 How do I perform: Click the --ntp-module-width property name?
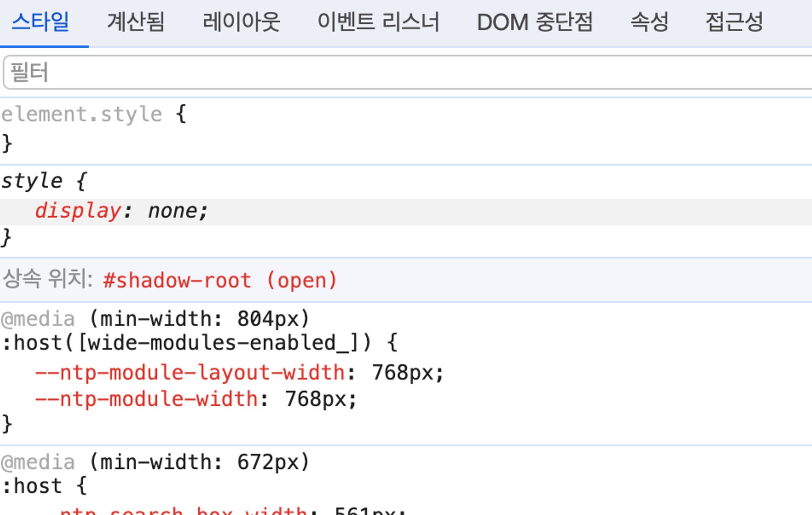tap(146, 399)
